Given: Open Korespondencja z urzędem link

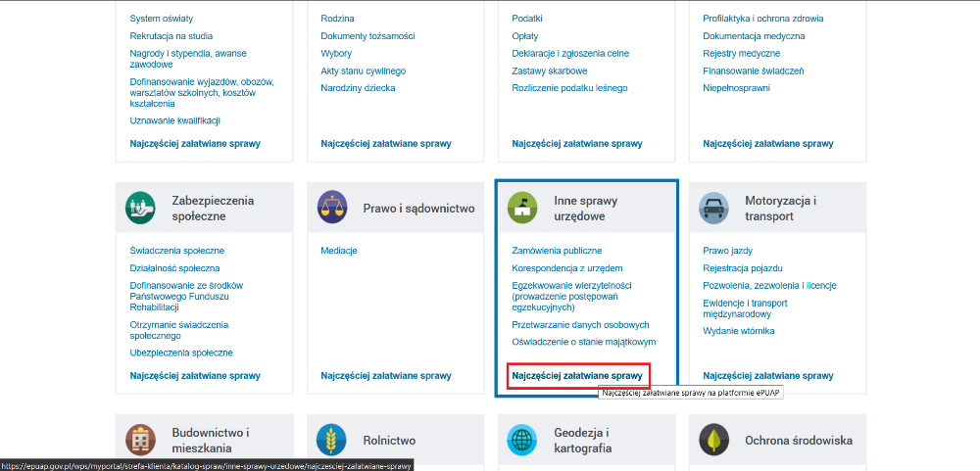Looking at the screenshot, I should (567, 267).
